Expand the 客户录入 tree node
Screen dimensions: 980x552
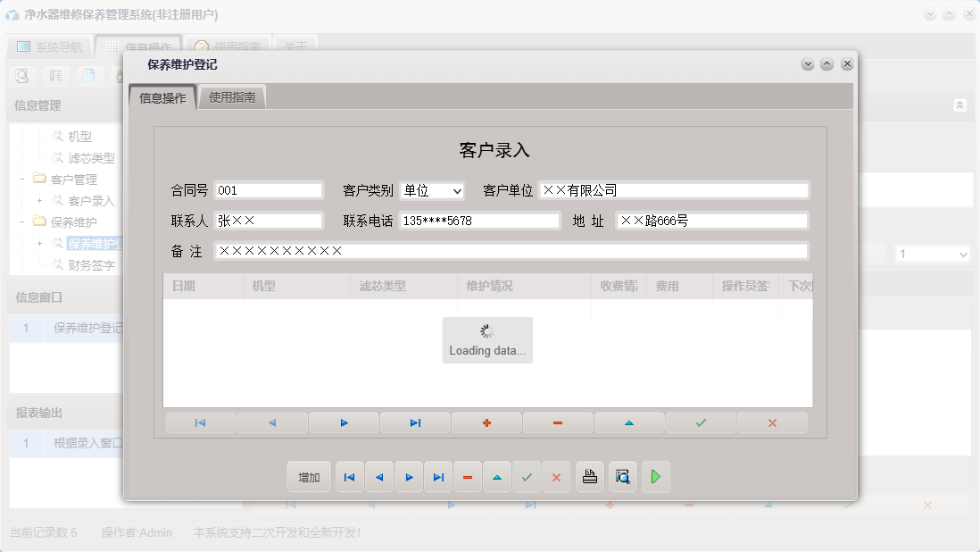40,201
